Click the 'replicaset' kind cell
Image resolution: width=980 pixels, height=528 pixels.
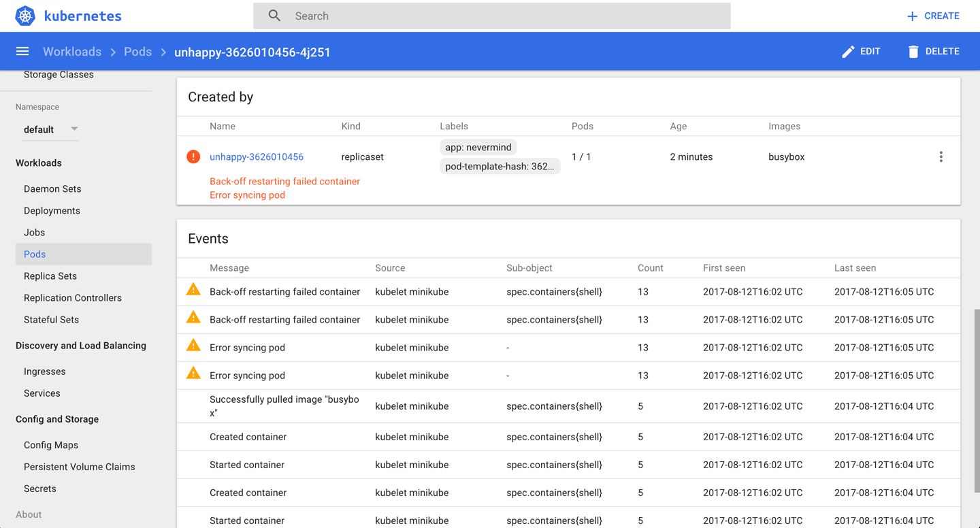click(x=362, y=156)
